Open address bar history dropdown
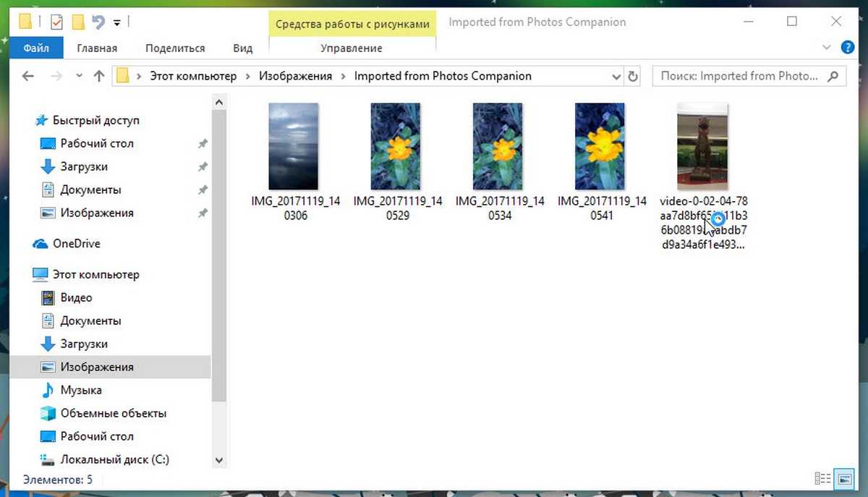The width and height of the screenshot is (868, 497). [616, 76]
